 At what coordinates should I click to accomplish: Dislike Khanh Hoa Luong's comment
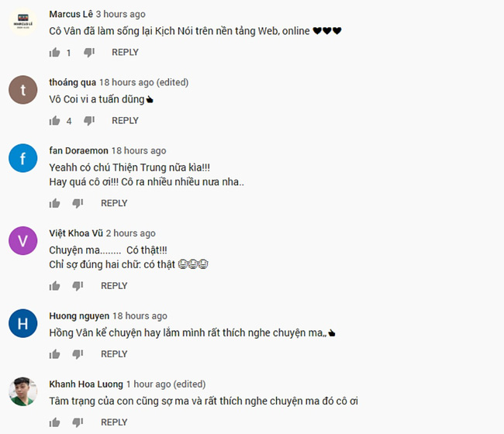point(78,422)
